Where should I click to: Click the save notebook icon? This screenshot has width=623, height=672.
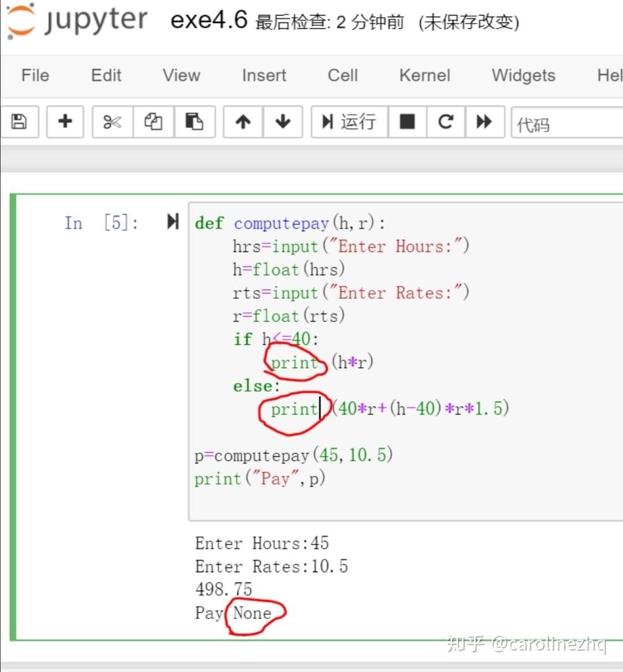[20, 122]
